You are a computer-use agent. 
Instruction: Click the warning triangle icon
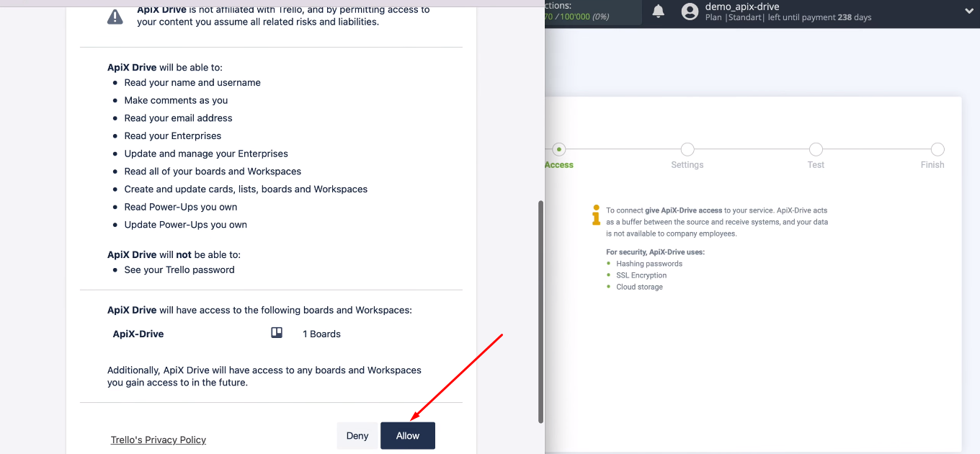[x=115, y=17]
